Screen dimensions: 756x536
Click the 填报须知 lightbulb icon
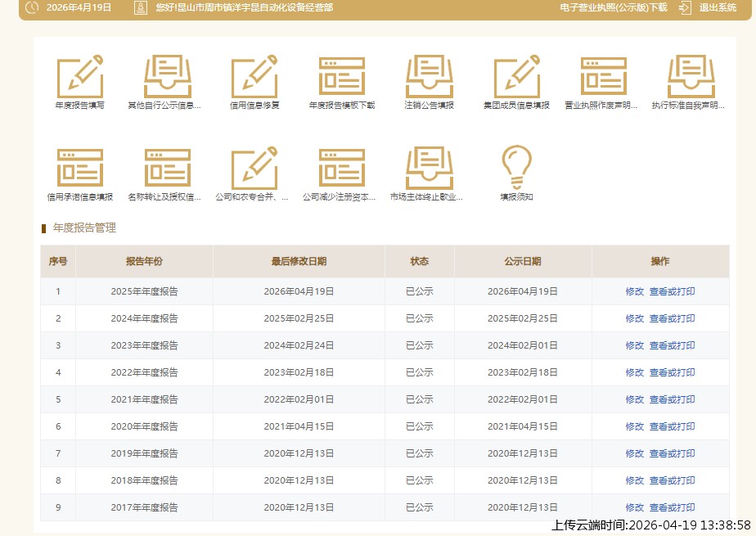pos(516,169)
